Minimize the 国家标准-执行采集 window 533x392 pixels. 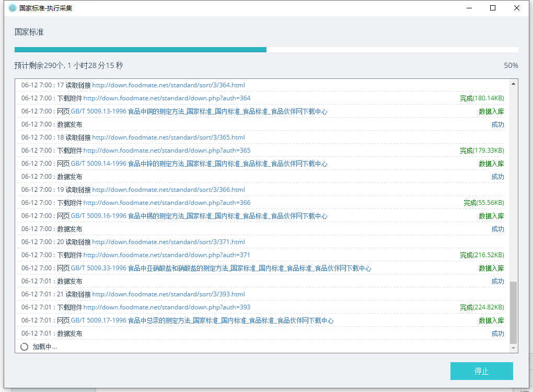469,8
